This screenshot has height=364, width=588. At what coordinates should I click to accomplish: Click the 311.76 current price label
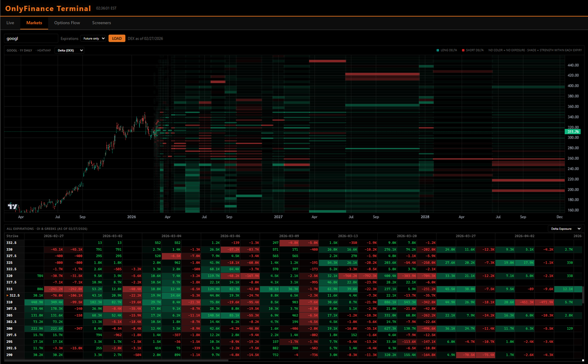pos(573,132)
